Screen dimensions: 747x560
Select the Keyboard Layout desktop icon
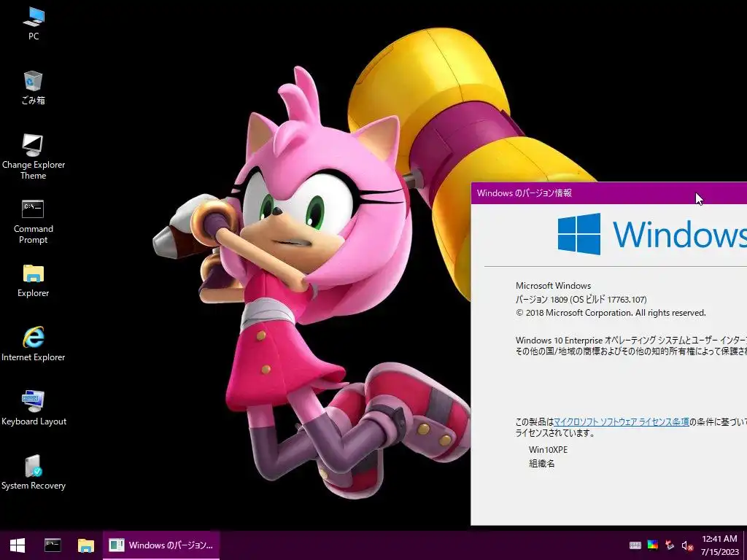click(34, 409)
